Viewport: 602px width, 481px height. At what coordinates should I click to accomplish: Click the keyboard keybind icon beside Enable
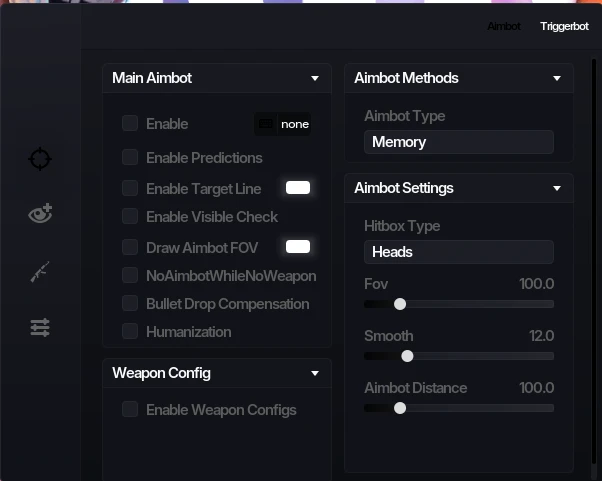tap(266, 124)
